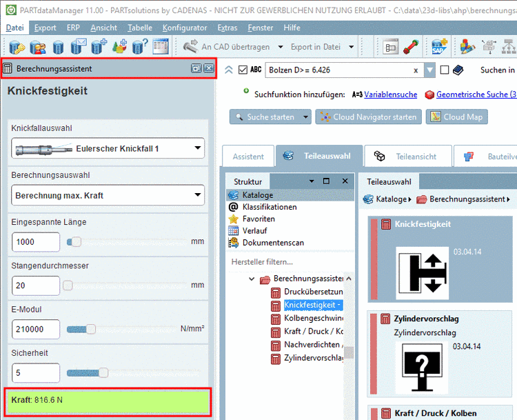Click the form layout toolbar icon
The height and width of the screenshot is (420, 517).
pos(390,47)
